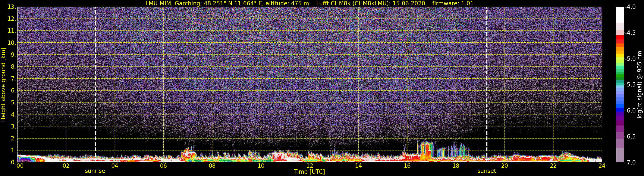644x176 pixels.
Task: Click the x-axis tick label '14'
Action: point(358,166)
